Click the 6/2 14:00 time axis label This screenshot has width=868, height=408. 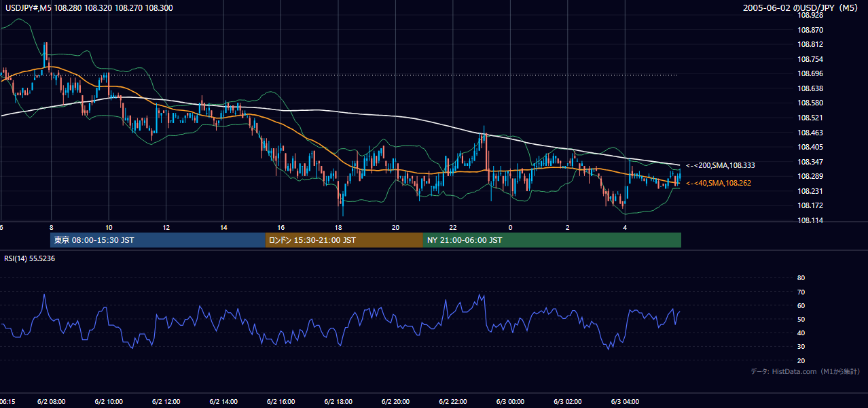click(x=223, y=401)
